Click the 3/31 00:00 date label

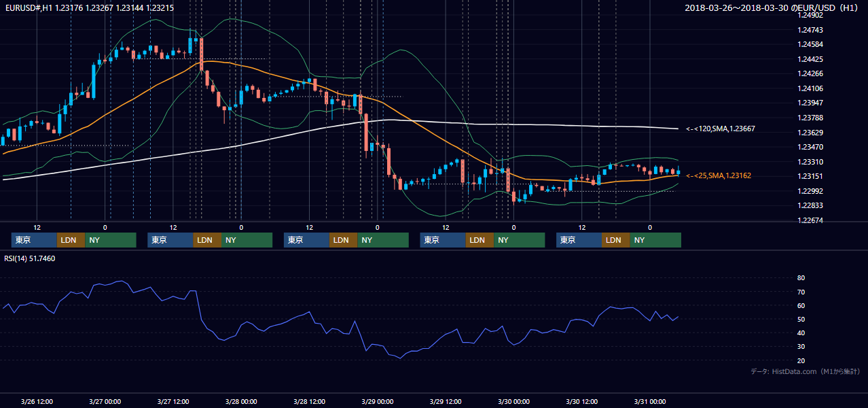pyautogui.click(x=649, y=401)
